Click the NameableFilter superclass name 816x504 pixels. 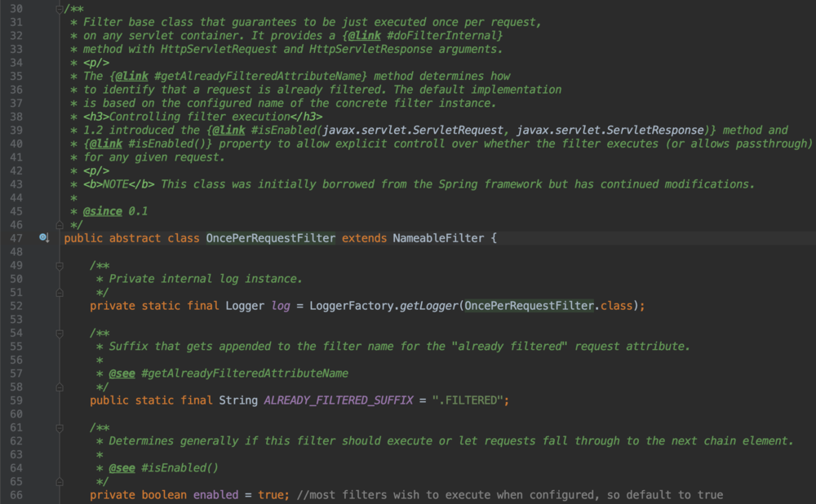[438, 238]
